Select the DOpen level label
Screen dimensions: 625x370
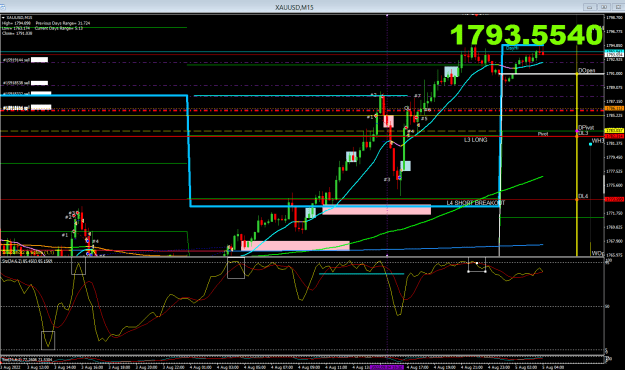click(x=586, y=70)
